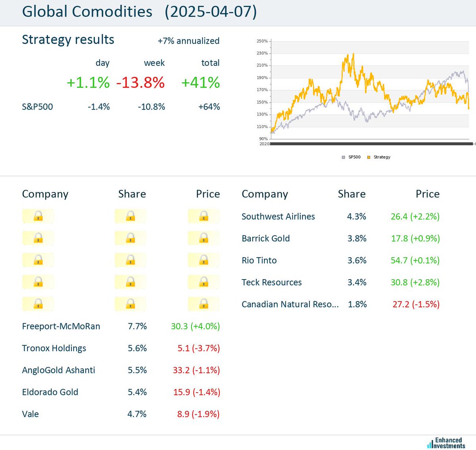This screenshot has height=450, width=476.
Task: Click Tronox Holdings share value 5.6%
Action: click(137, 348)
